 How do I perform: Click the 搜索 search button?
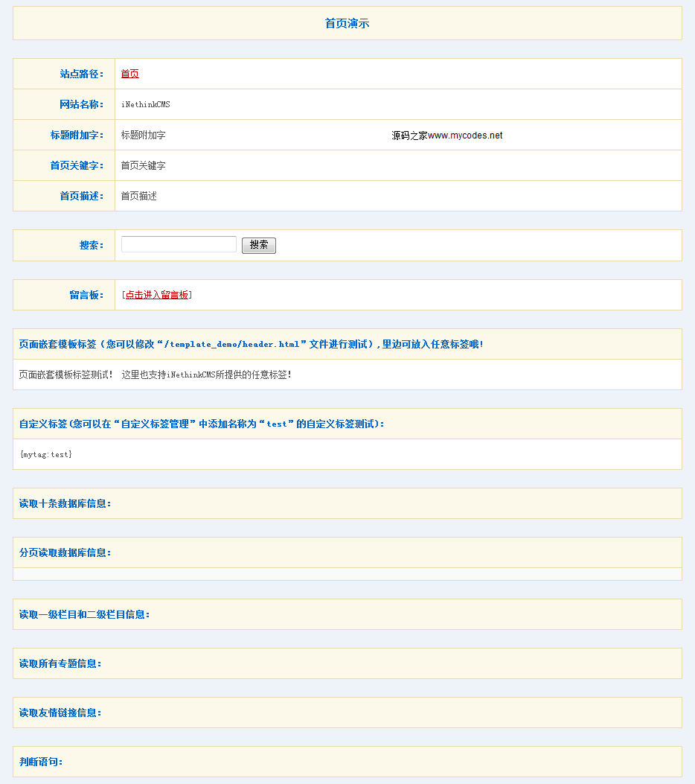pyautogui.click(x=259, y=245)
